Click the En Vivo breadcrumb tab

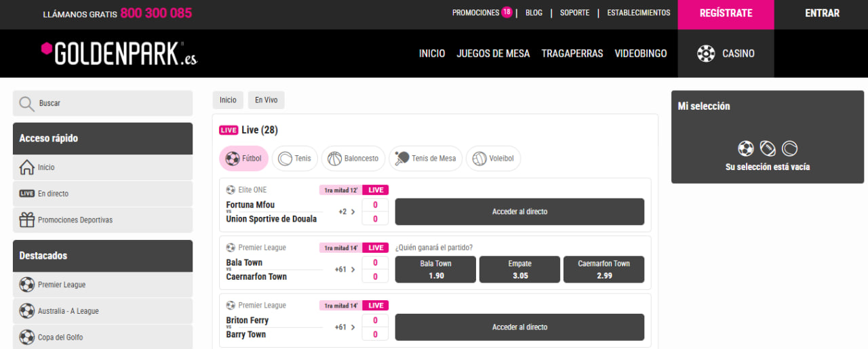[x=266, y=100]
